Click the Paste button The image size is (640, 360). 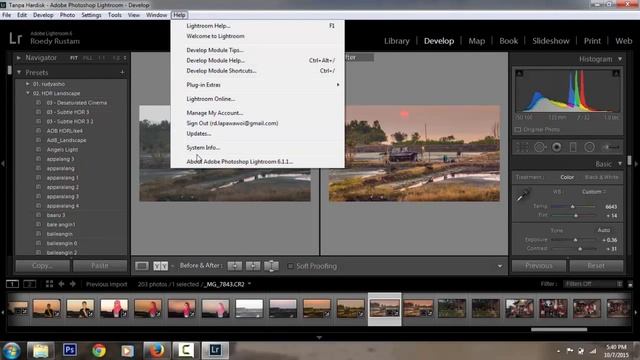pos(100,266)
